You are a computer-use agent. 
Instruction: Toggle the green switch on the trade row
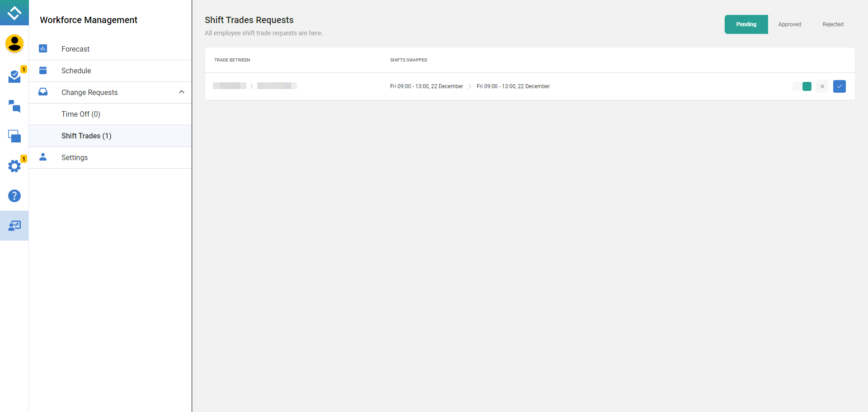click(802, 86)
